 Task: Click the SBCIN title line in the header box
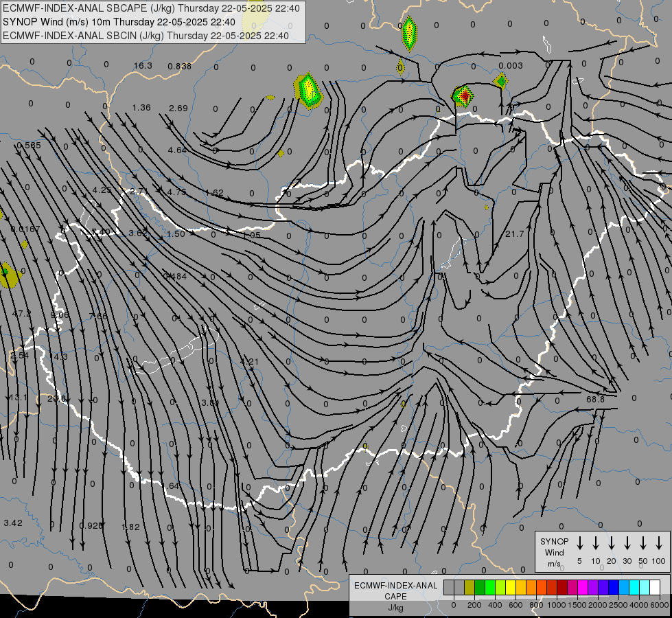(x=146, y=36)
